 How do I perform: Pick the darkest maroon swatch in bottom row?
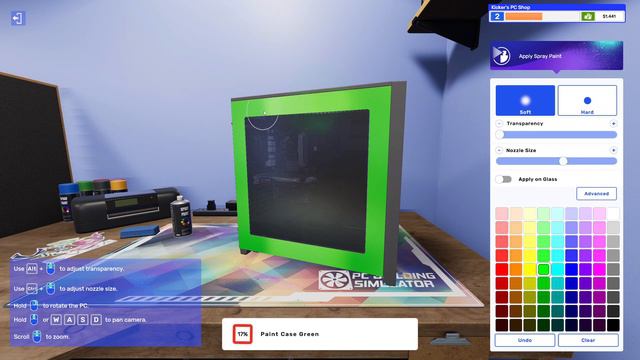tap(502, 325)
